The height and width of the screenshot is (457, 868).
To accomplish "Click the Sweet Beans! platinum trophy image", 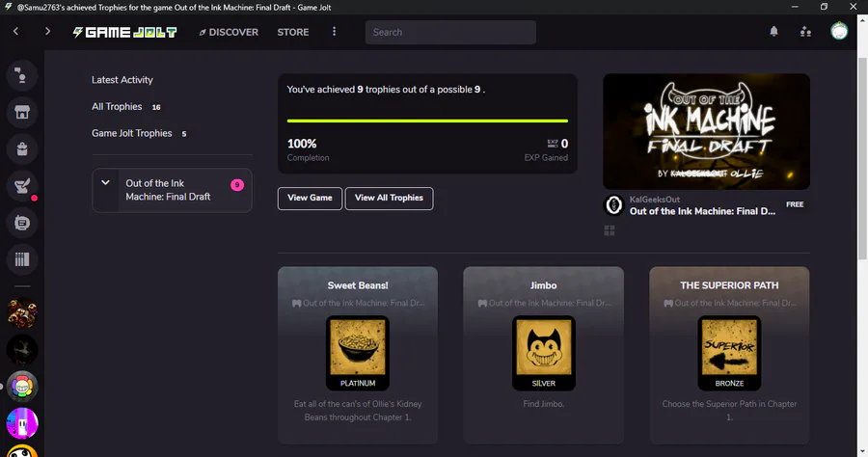I will point(358,353).
